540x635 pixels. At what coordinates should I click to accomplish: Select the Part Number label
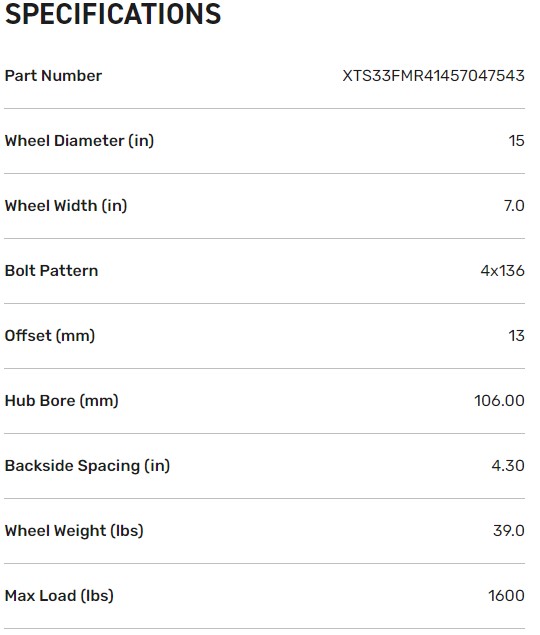(53, 76)
